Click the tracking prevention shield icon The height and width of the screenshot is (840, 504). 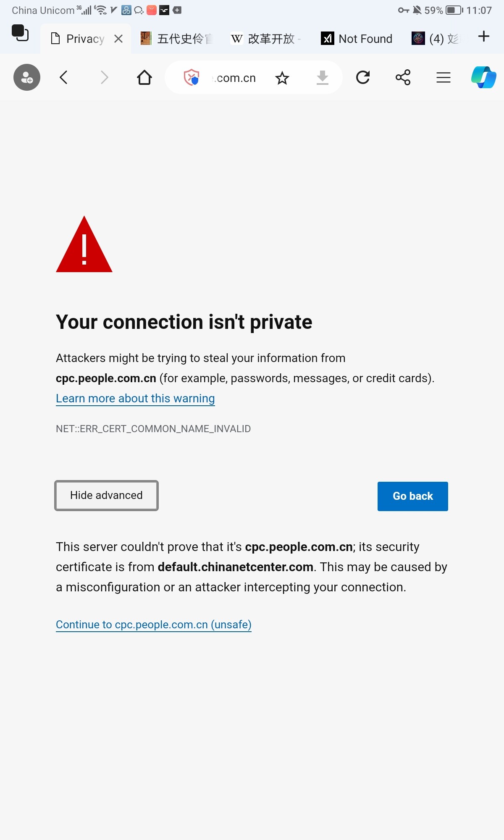(x=192, y=77)
